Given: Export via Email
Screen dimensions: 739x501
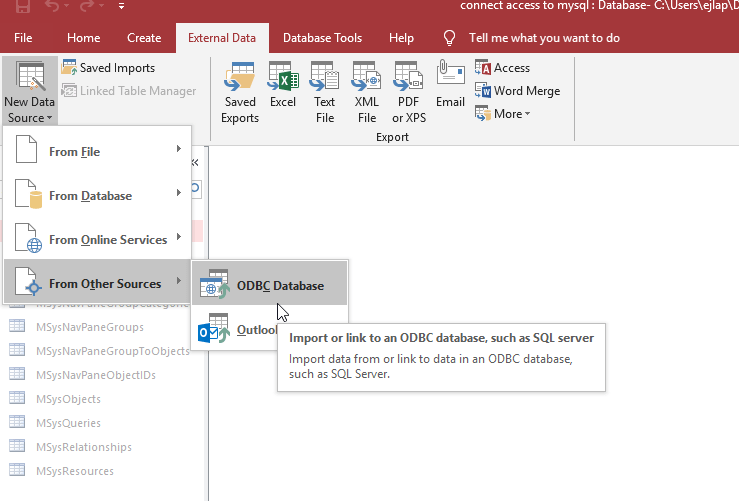Looking at the screenshot, I should (450, 85).
